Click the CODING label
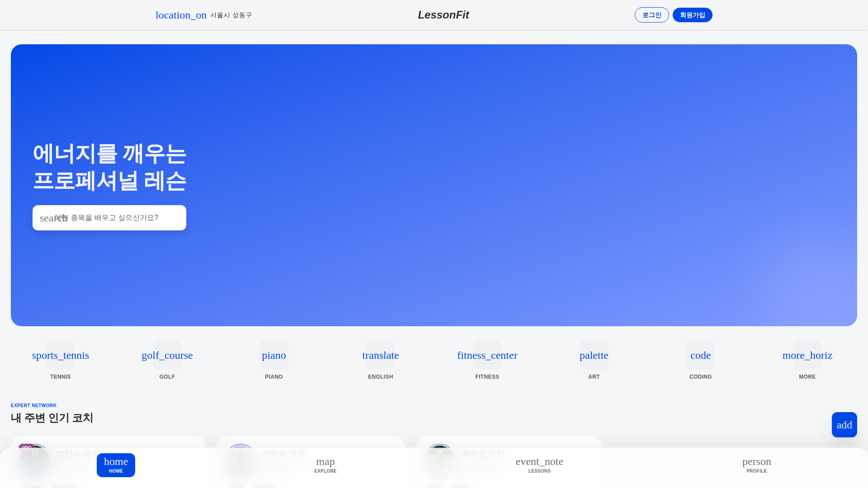 pyautogui.click(x=701, y=377)
